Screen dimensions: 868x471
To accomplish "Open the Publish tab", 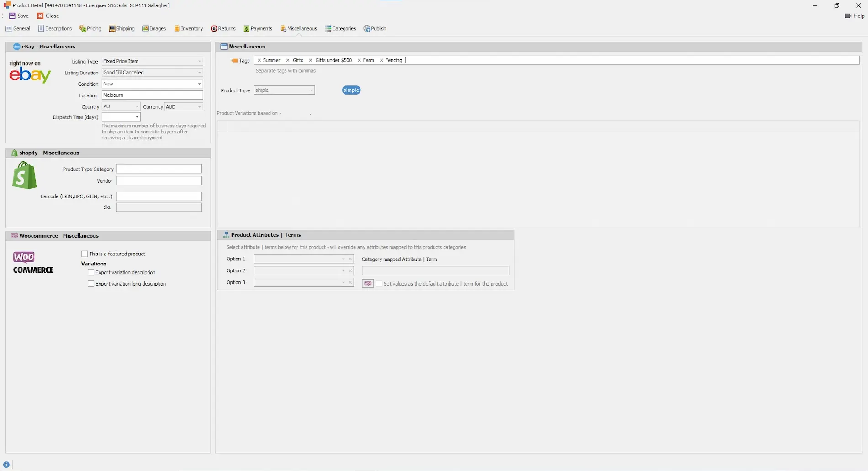I will (375, 28).
